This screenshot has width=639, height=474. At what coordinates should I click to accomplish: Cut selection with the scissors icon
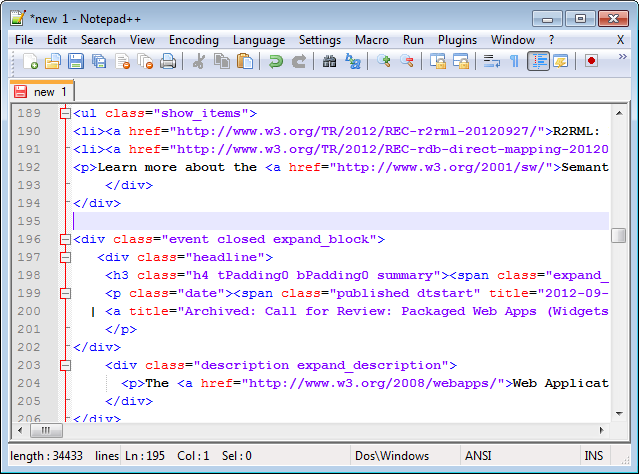(x=198, y=62)
